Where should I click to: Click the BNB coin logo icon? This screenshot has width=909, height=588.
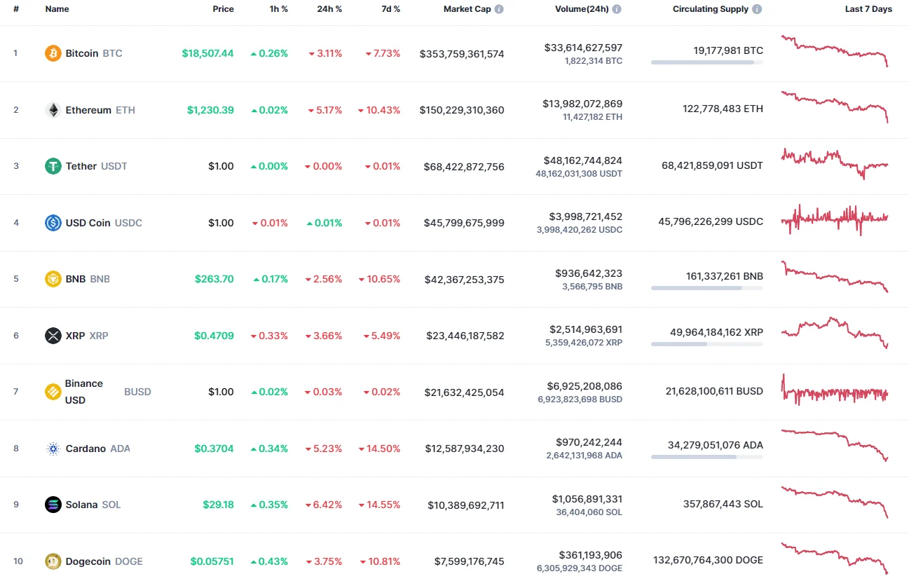53,278
